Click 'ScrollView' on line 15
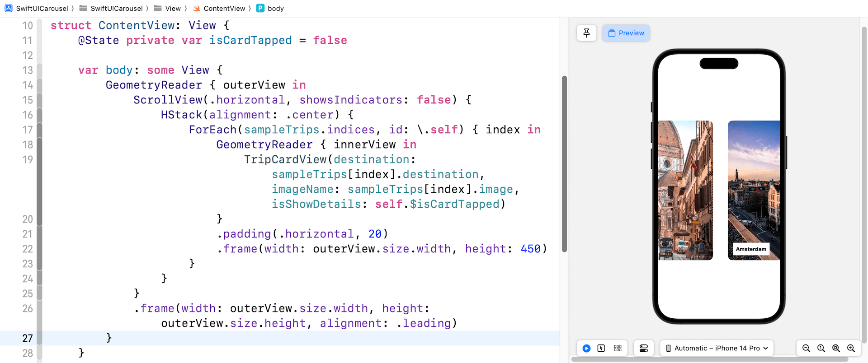The image size is (868, 363). coord(168,100)
